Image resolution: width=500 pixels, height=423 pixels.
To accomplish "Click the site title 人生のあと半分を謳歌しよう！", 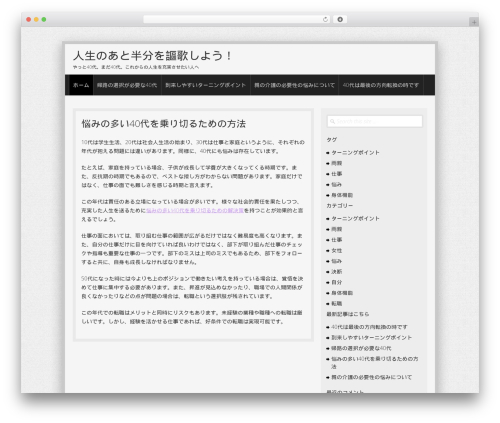I will pos(153,56).
